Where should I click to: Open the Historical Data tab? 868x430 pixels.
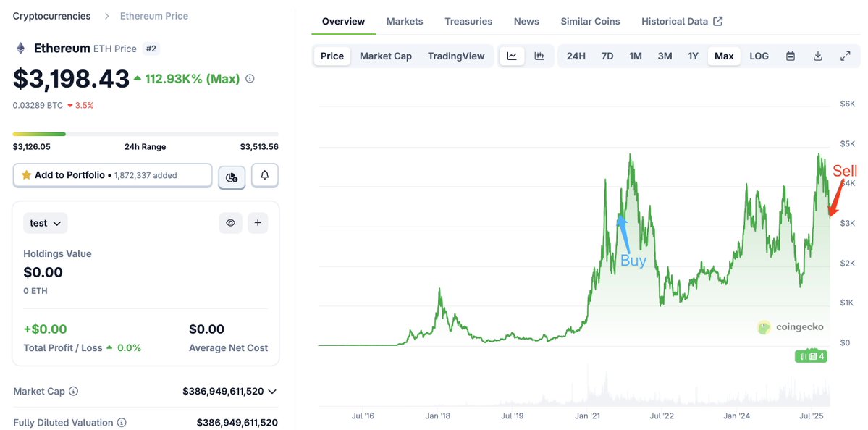[x=681, y=21]
